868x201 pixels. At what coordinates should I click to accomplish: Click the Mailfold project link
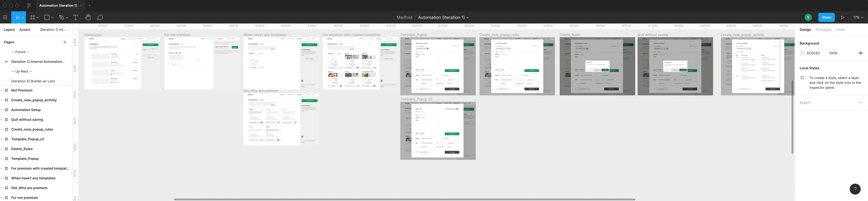[404, 18]
